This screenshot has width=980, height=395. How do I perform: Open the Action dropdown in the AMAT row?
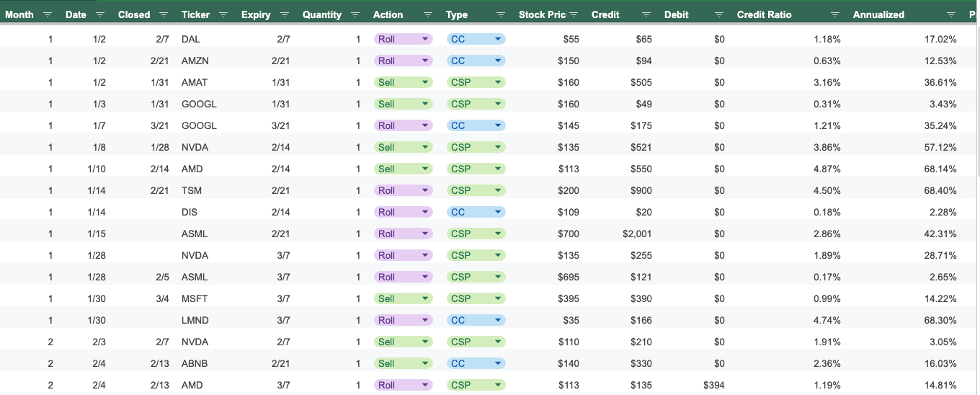(x=425, y=82)
